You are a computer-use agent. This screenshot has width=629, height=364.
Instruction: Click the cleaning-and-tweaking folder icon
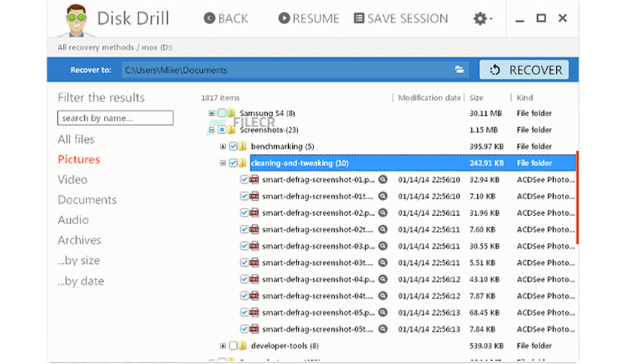243,162
